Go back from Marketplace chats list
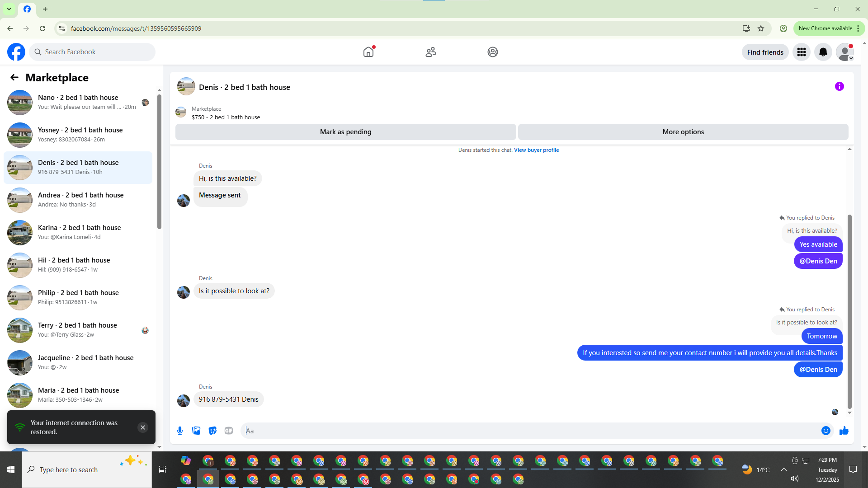Image resolution: width=868 pixels, height=488 pixels. click(x=14, y=78)
